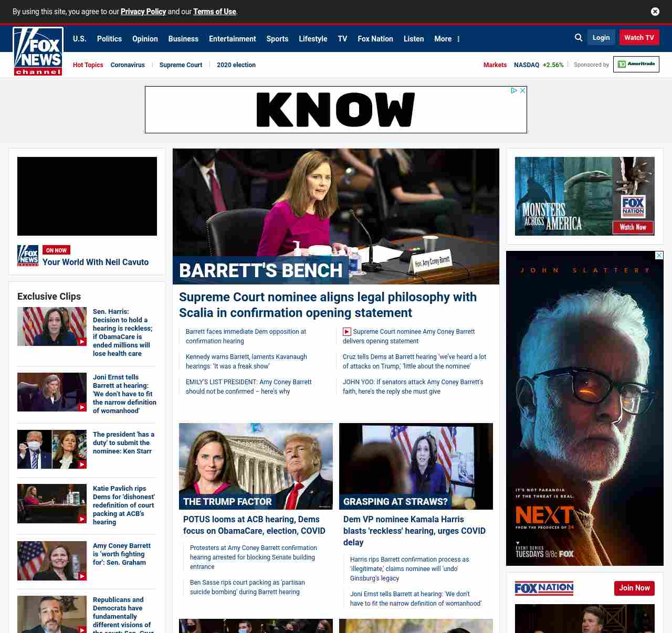
Task: Click the red Watch TV button
Action: tap(639, 38)
